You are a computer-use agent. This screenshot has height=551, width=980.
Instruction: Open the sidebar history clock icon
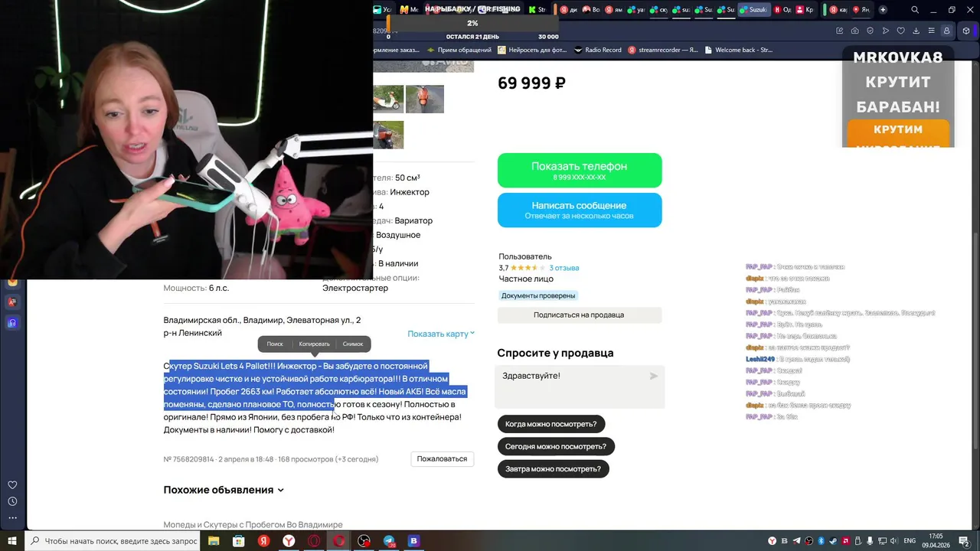[12, 501]
